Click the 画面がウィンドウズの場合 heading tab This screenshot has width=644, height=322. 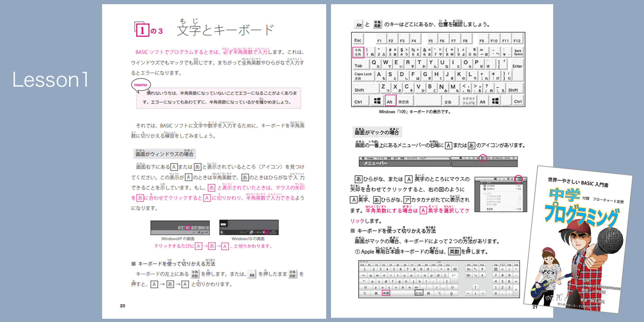click(165, 154)
